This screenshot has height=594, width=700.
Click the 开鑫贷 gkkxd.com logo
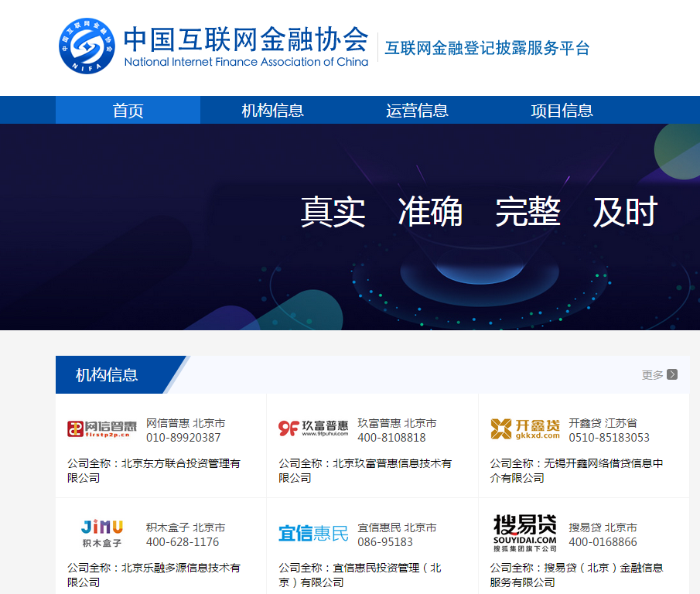tap(524, 429)
